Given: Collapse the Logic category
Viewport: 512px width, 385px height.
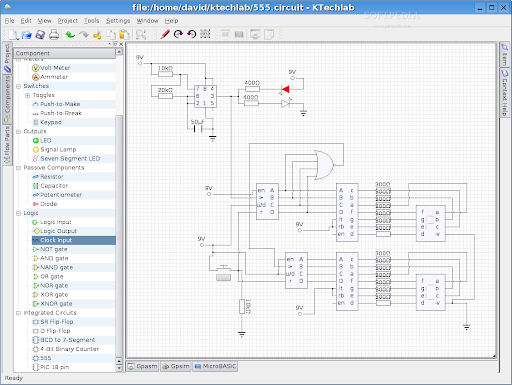Looking at the screenshot, I should [x=19, y=213].
